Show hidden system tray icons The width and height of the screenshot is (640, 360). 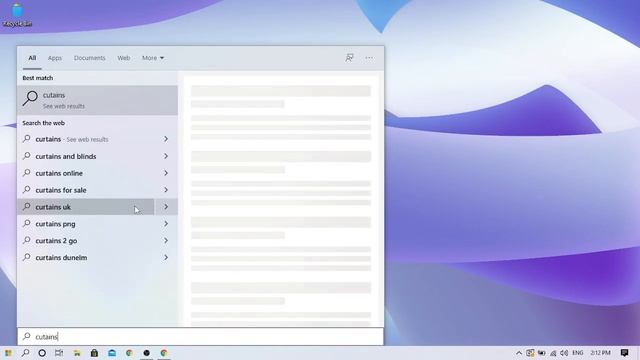(519, 353)
